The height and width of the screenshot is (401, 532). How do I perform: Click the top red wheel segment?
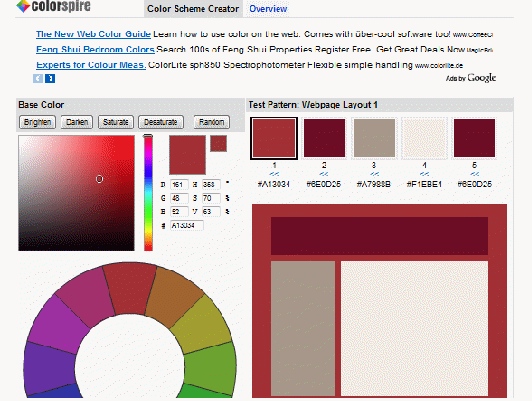131,288
